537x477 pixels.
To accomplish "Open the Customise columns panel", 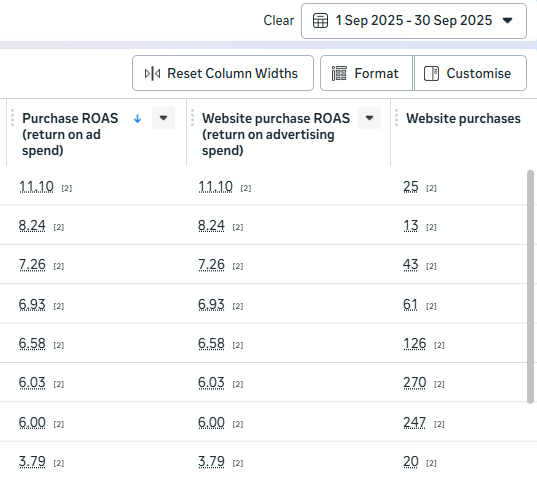I will point(470,73).
